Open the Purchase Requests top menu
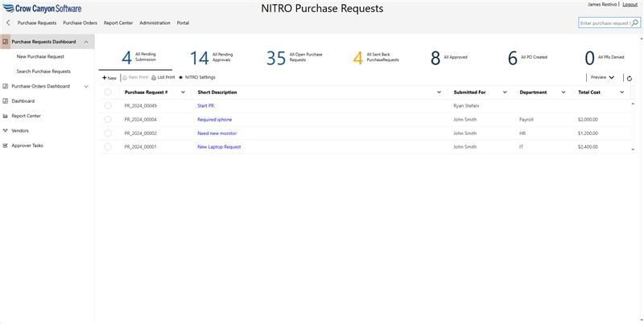The width and height of the screenshot is (644, 324). click(x=37, y=23)
